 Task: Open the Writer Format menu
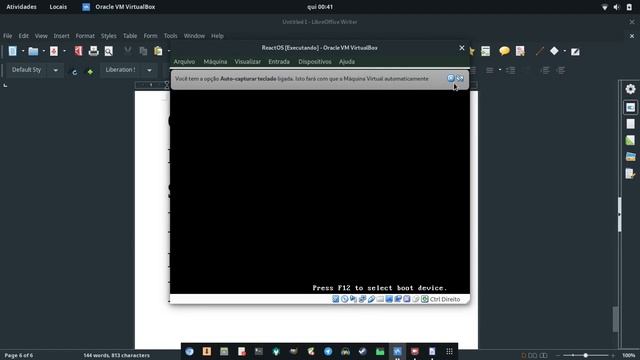(x=85, y=36)
